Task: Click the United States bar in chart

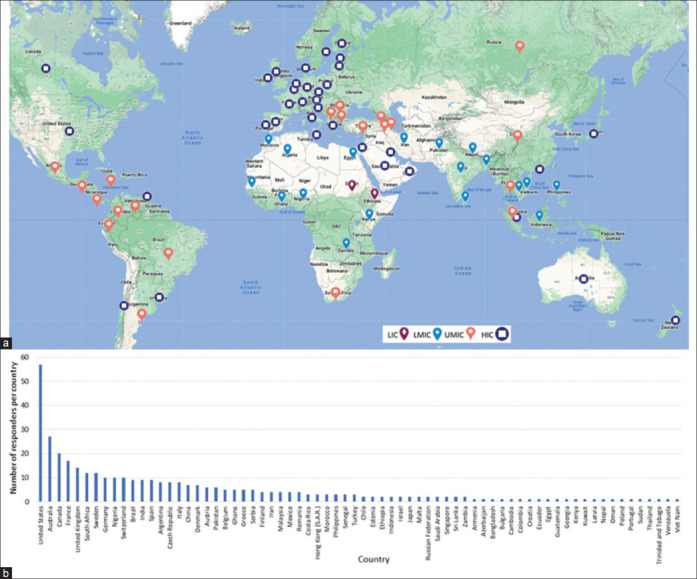Action: tap(40, 433)
